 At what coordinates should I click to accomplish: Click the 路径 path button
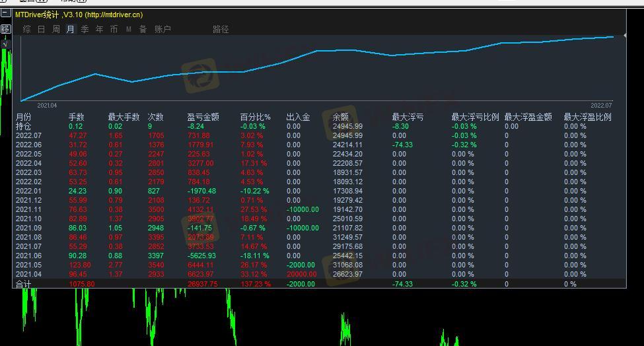(221, 29)
